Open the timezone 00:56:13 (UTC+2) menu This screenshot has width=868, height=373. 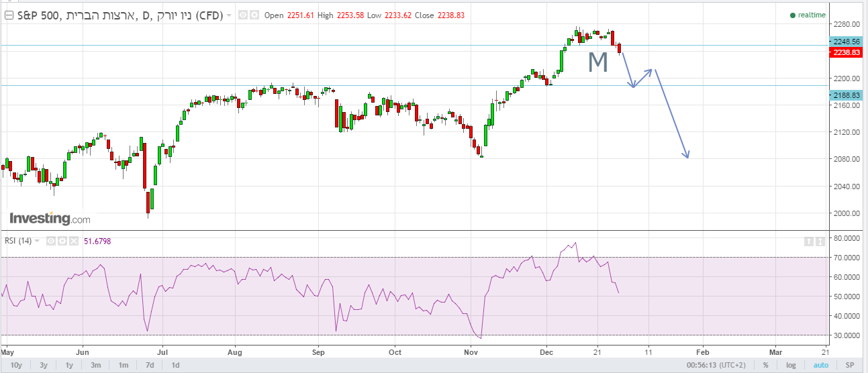(x=715, y=365)
